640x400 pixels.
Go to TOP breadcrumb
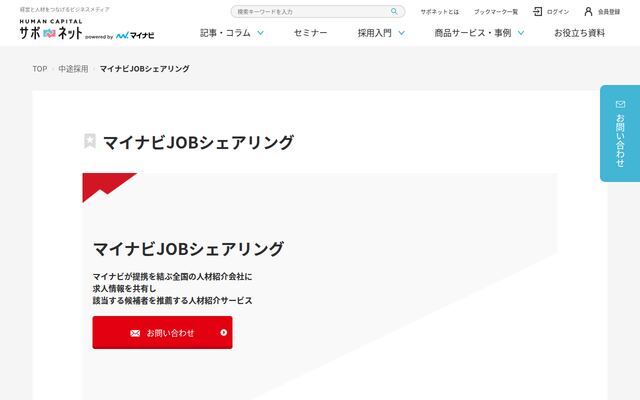[x=40, y=69]
